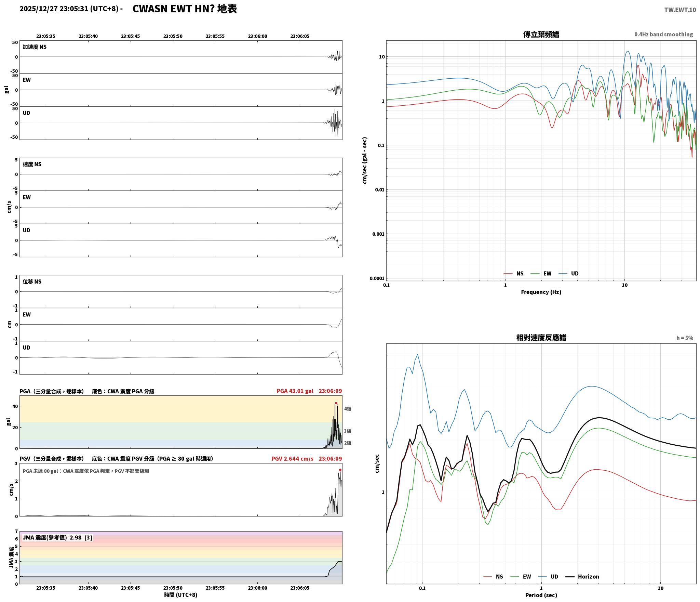Click the PGV 2.644 cm/s readout
Screen dimensions: 700x602
[x=292, y=459]
